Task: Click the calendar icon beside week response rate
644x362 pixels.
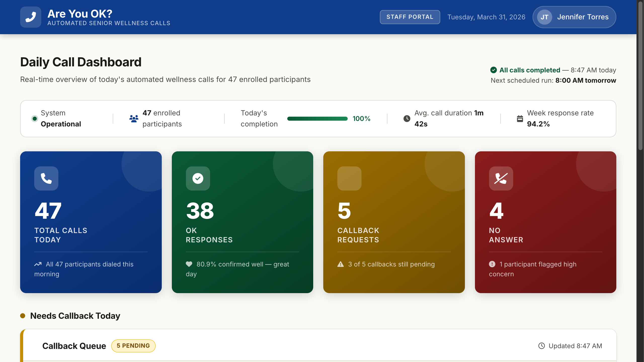Action: coord(520,118)
